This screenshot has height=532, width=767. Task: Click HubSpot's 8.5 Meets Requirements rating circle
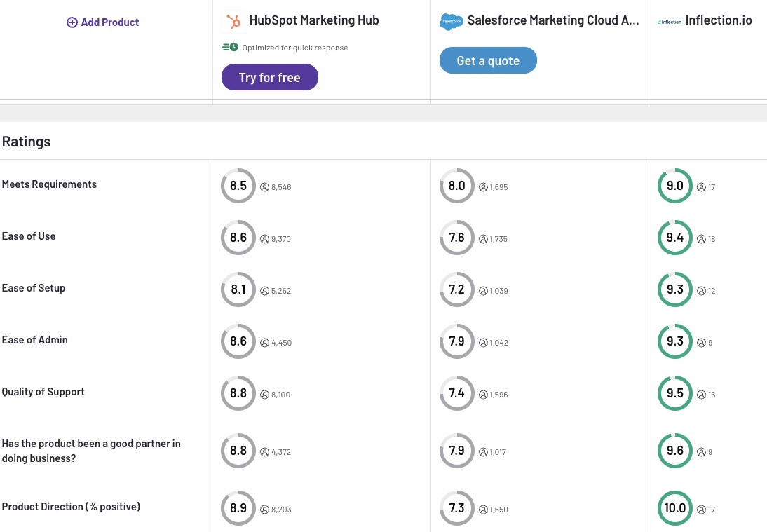click(238, 186)
